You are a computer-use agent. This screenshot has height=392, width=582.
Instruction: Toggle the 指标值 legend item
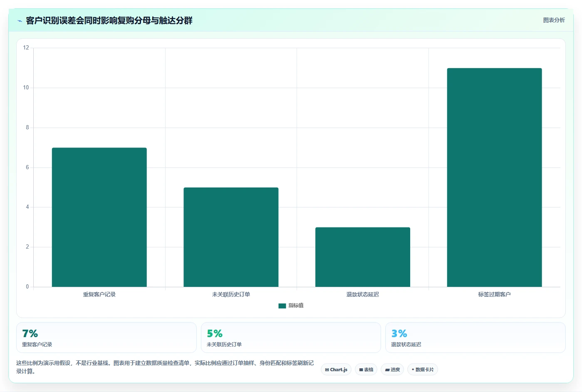[x=291, y=306]
